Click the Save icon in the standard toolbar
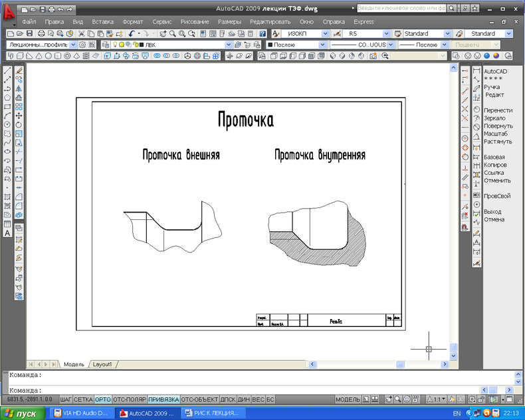 (29, 33)
